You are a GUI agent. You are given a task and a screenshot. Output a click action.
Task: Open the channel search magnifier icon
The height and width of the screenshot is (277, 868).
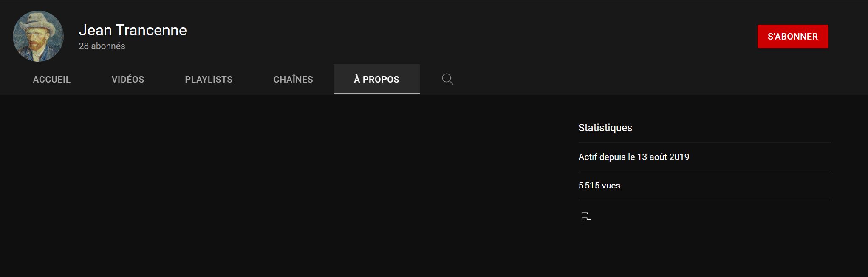pos(447,79)
